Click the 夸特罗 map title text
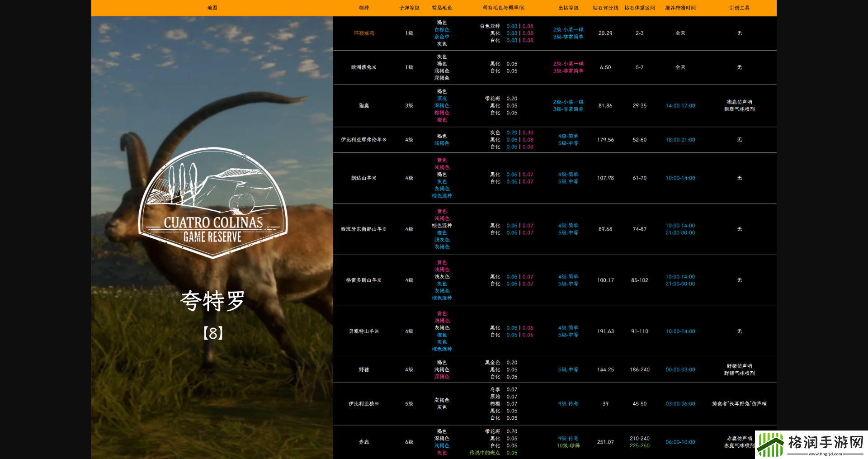 [x=212, y=301]
